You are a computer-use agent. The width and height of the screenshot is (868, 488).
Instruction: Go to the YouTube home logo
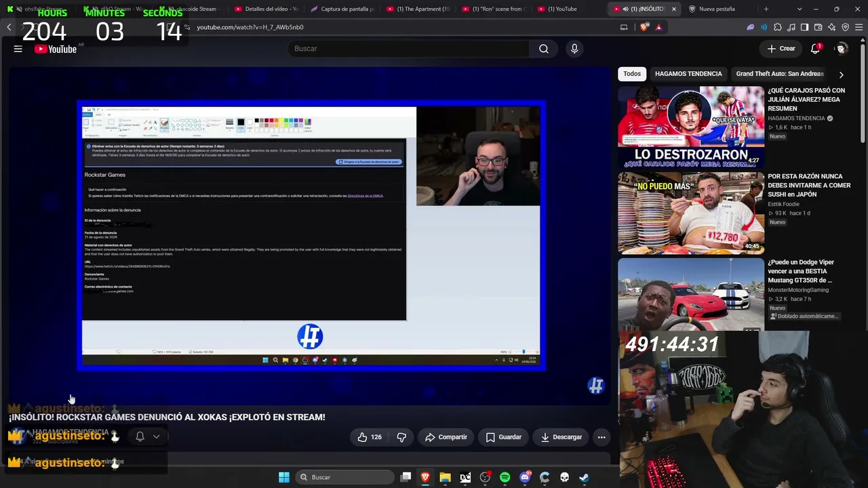[x=56, y=49]
